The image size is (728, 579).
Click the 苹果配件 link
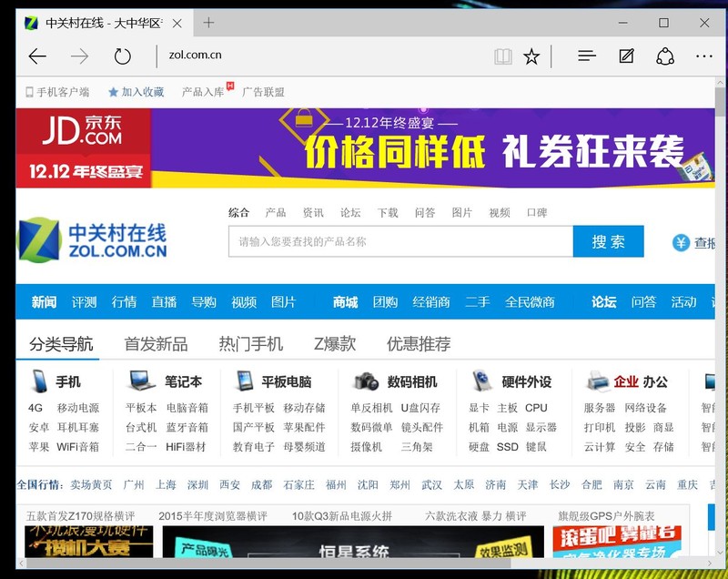coord(304,427)
